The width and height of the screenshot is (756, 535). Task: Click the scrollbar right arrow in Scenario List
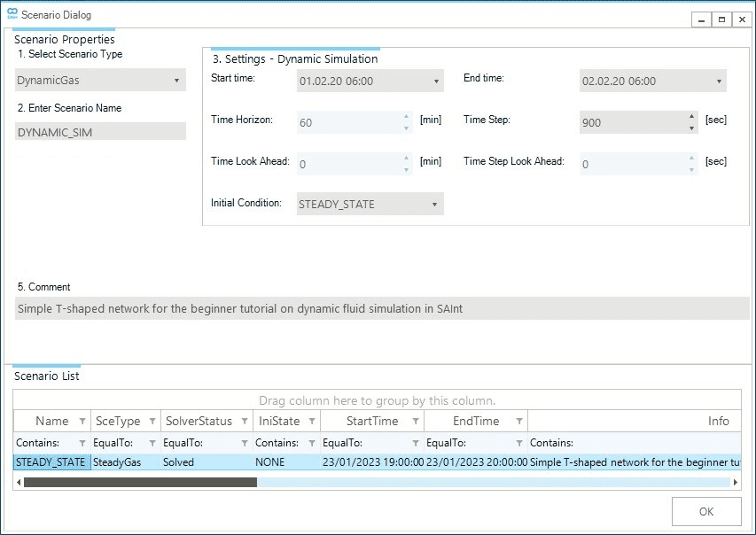click(735, 483)
